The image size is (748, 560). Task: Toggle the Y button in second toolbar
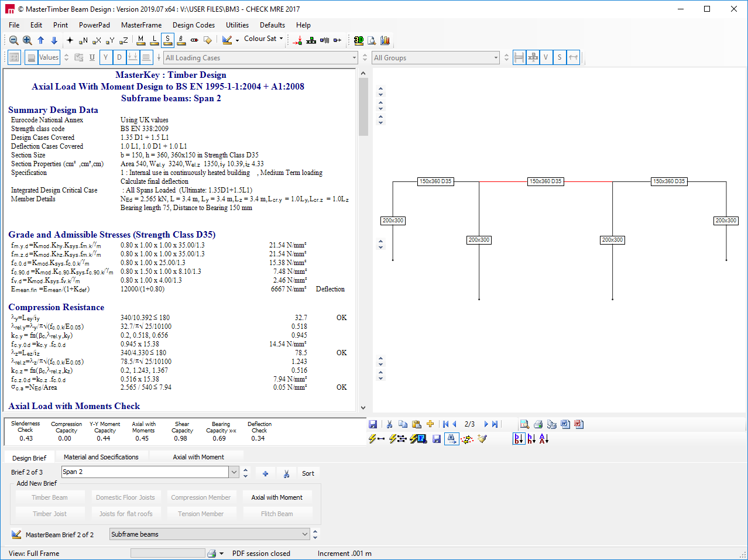[x=105, y=57]
